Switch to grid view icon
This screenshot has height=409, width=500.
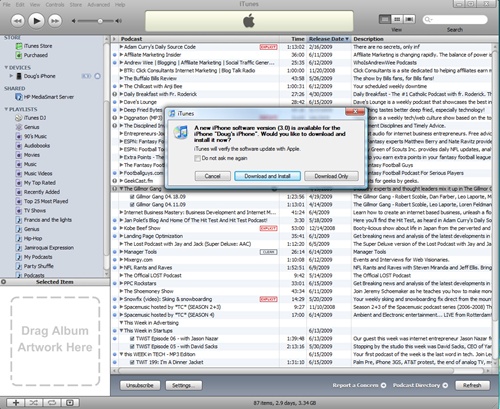point(397,19)
